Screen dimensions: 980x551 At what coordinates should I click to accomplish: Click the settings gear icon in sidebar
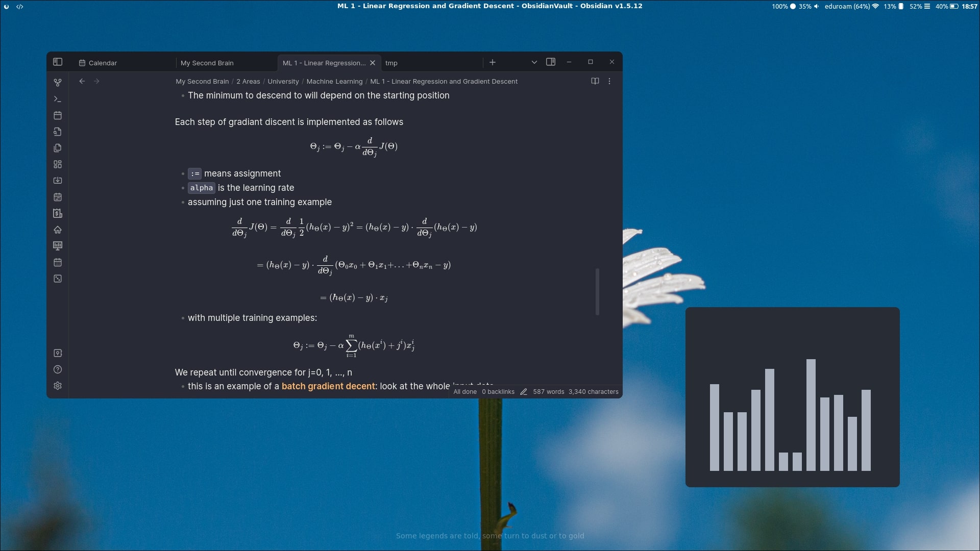57,386
